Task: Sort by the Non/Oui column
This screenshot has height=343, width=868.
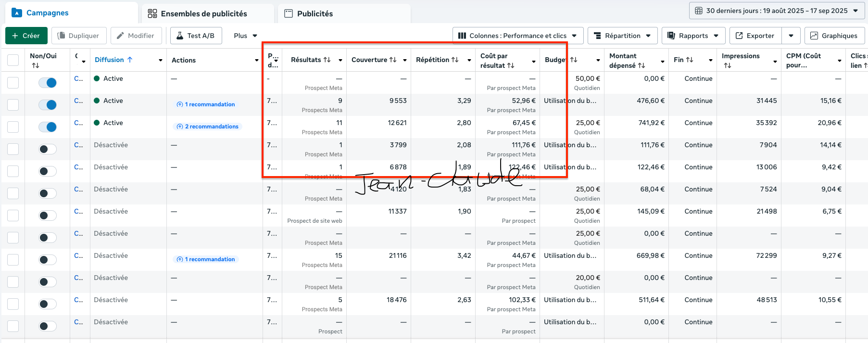Action: pos(43,61)
